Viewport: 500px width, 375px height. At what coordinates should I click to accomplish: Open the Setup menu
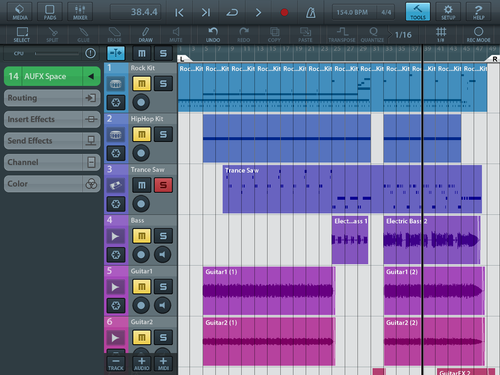pyautogui.click(x=448, y=12)
